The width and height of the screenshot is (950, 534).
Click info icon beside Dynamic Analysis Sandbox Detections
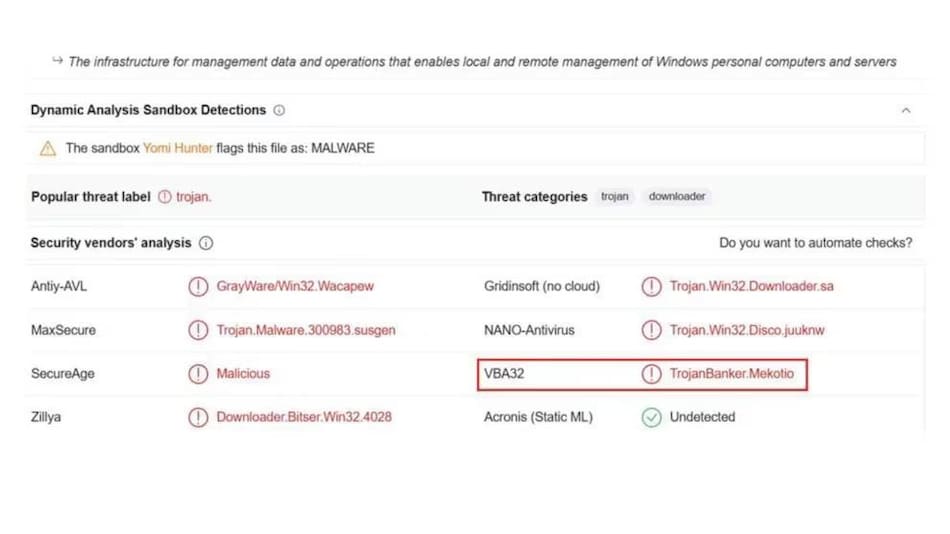click(x=279, y=110)
